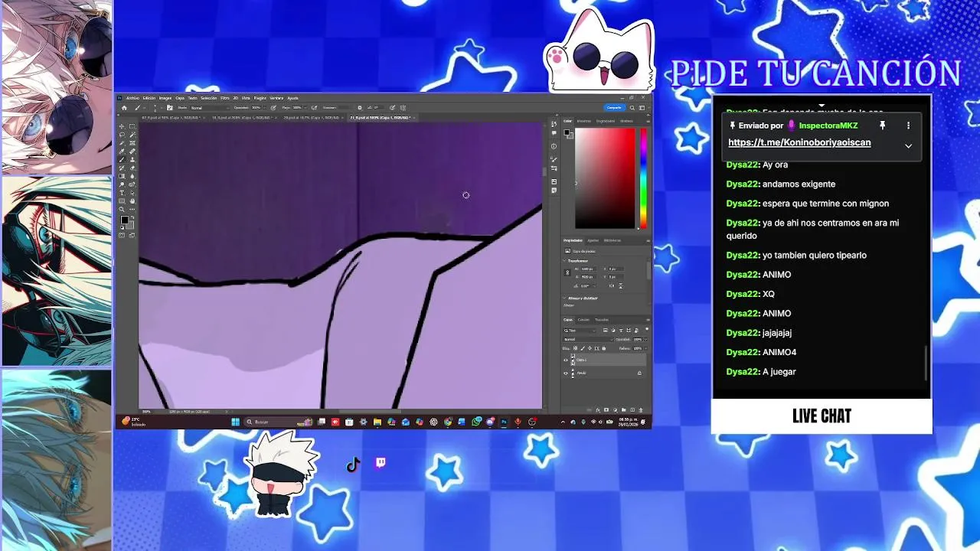Screen dimensions: 980x551
Task: Open the layer blend mode dropdown
Action: (588, 340)
